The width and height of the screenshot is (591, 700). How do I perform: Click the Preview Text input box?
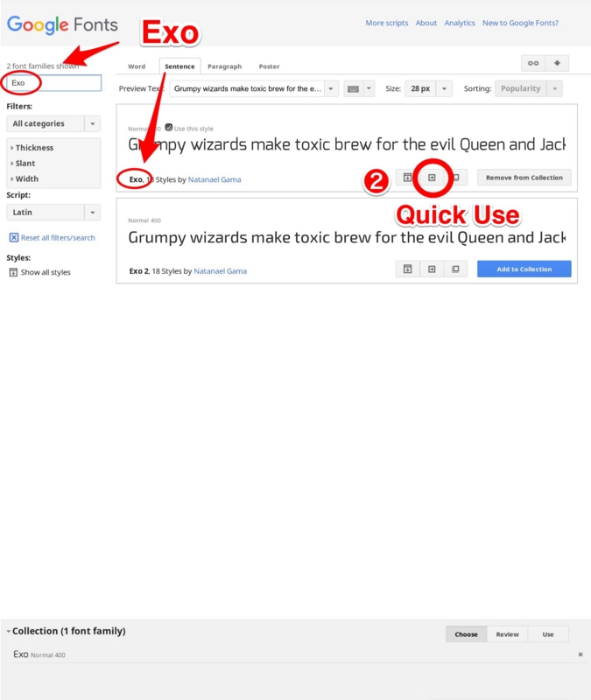coord(248,89)
